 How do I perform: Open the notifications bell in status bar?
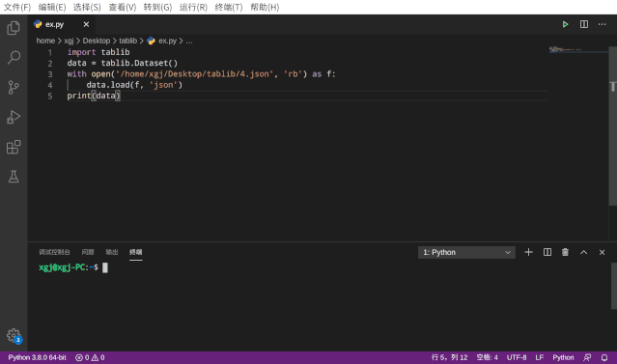pos(604,357)
